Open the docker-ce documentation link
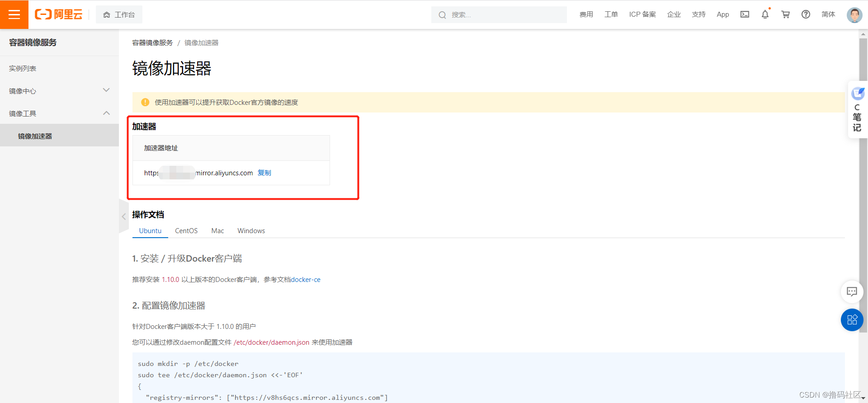The height and width of the screenshot is (403, 868). [x=306, y=279]
